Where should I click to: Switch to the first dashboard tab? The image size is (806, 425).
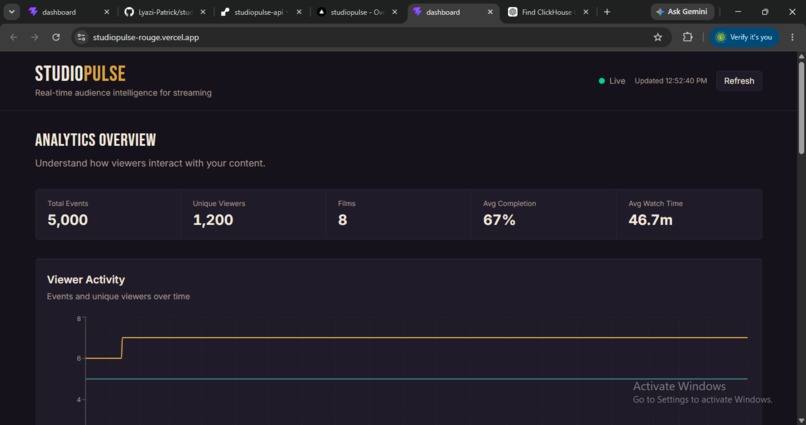click(x=69, y=12)
